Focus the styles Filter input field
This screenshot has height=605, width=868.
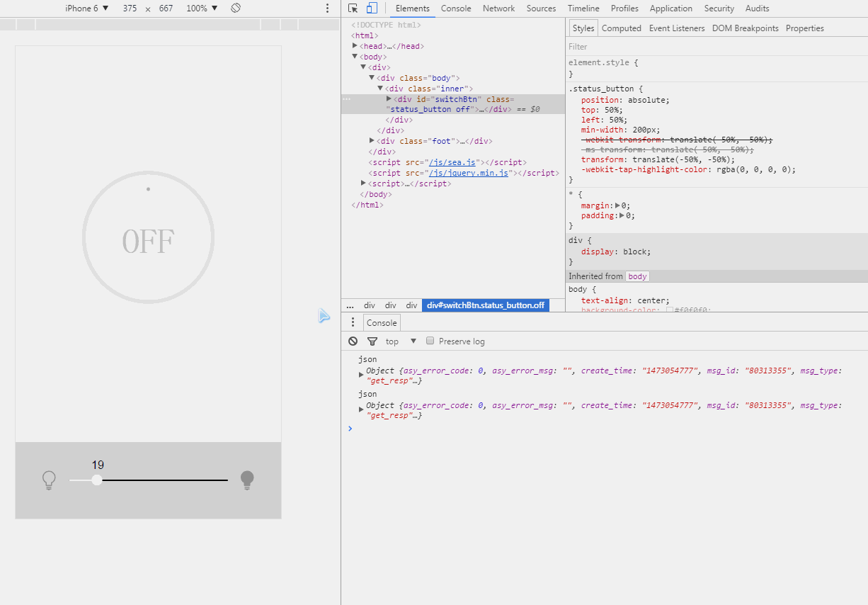pos(716,47)
